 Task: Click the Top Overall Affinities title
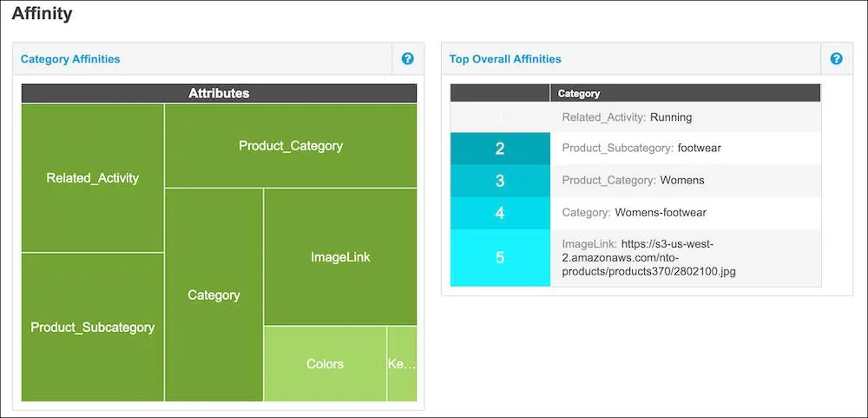[505, 59]
